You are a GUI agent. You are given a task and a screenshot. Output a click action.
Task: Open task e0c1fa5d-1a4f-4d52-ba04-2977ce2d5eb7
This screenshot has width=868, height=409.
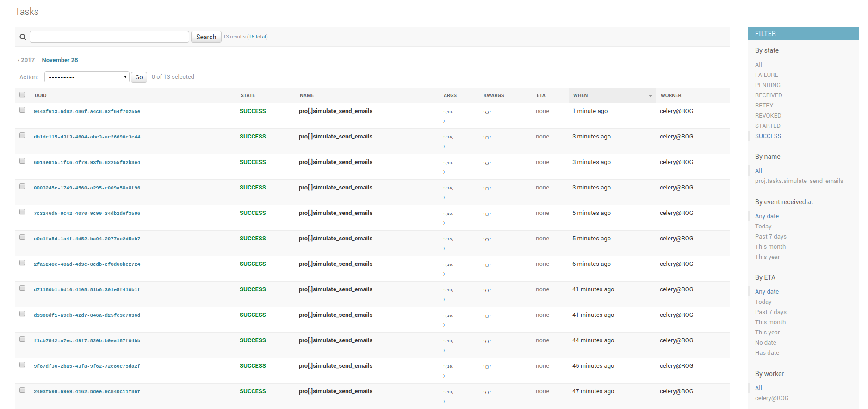(x=87, y=239)
